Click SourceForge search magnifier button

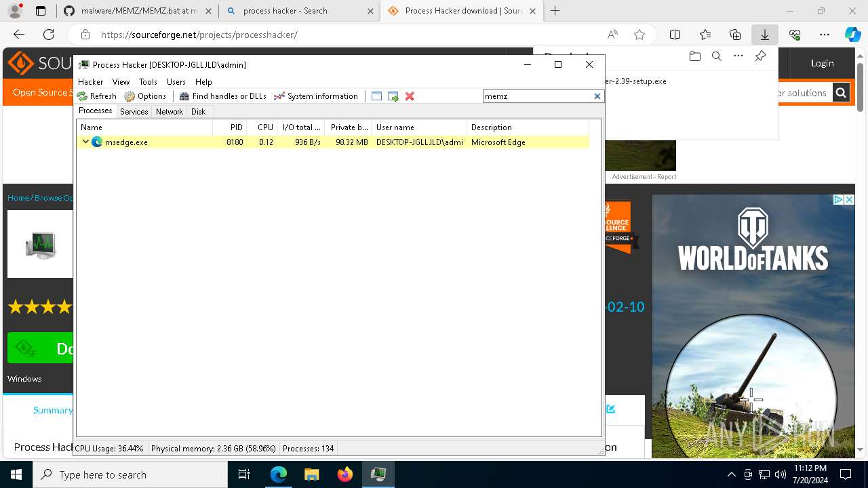click(x=841, y=93)
